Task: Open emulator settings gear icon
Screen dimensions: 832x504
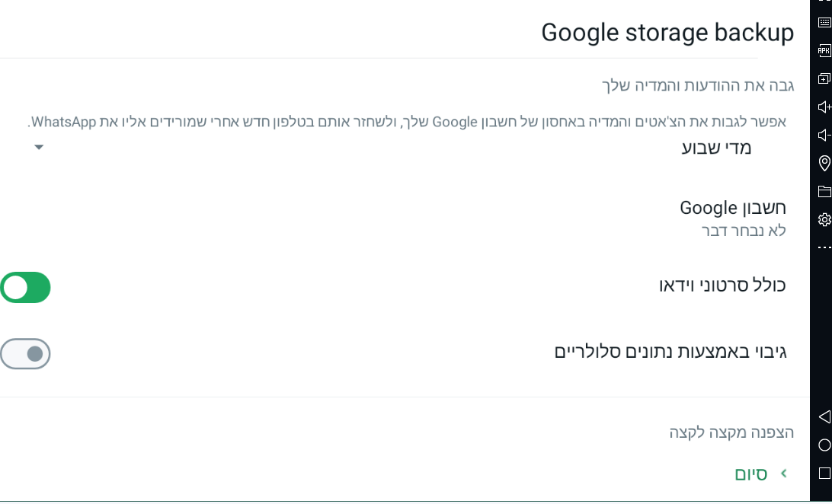Action: click(x=824, y=220)
